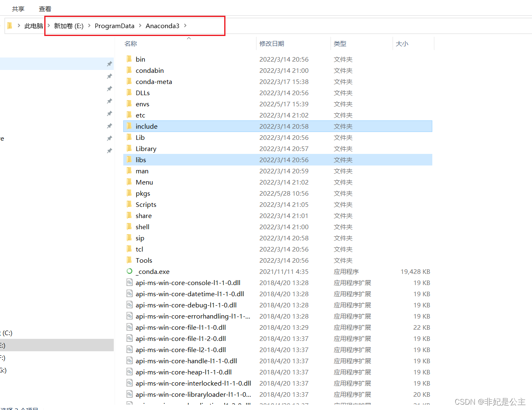532x410 pixels.
Task: Select the shell folder icon
Action: point(129,226)
